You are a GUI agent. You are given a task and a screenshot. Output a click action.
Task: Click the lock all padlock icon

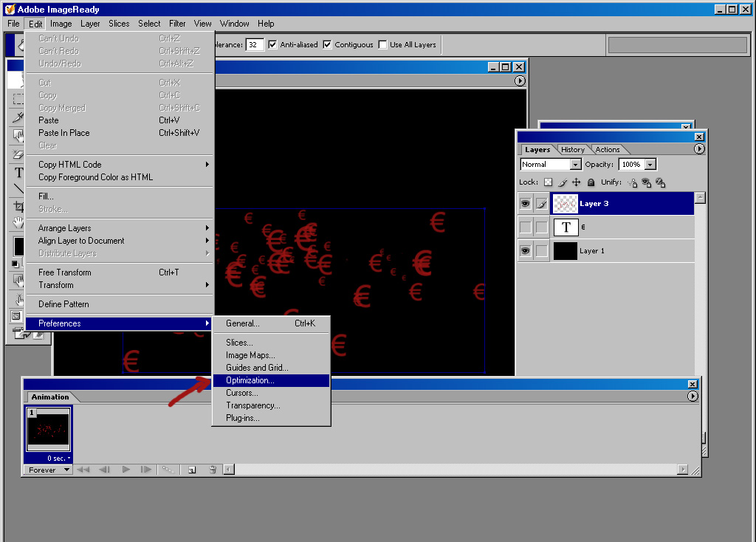(590, 182)
